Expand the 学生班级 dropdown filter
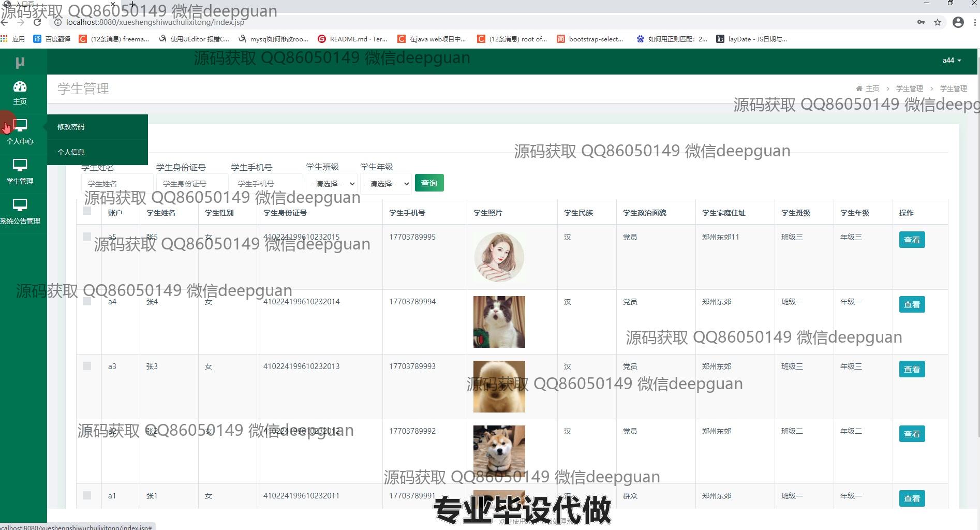Screen dimensions: 980x530 (331, 184)
